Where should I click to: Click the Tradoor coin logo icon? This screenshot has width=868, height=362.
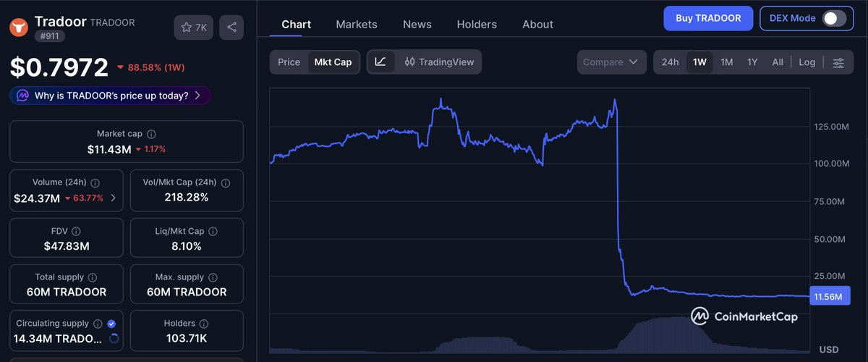point(19,28)
